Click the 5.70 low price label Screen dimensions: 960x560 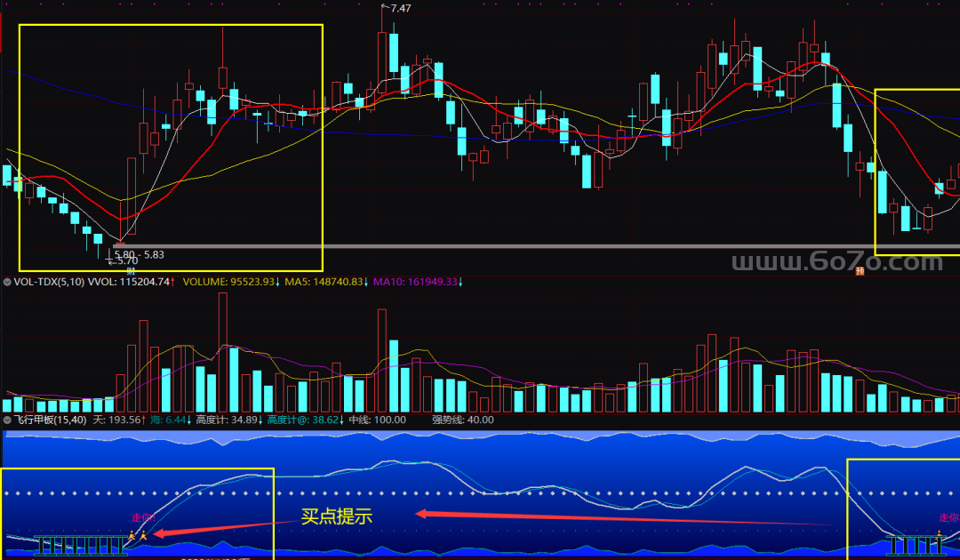click(126, 261)
